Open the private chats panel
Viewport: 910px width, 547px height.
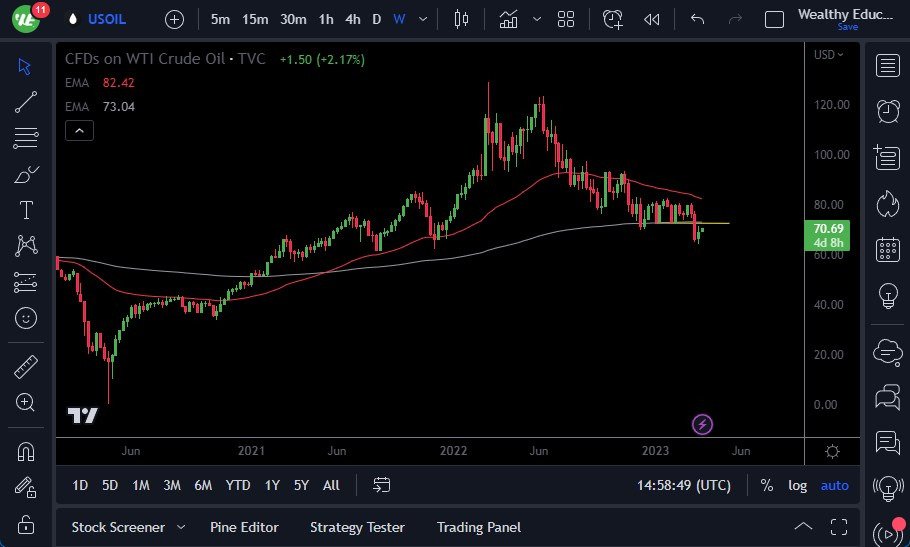887,398
